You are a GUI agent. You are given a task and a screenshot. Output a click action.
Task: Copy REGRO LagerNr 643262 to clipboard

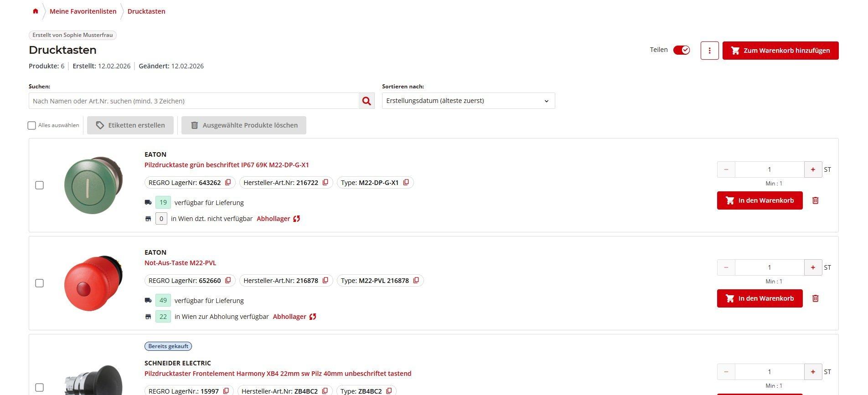coord(228,183)
